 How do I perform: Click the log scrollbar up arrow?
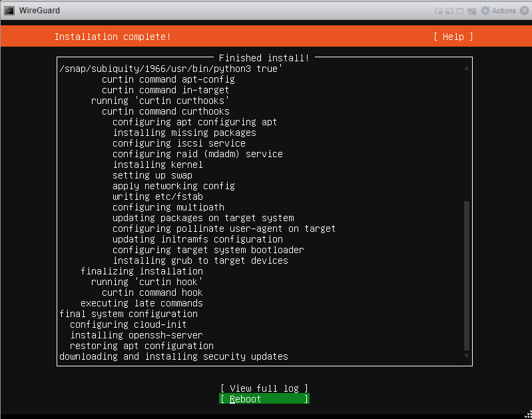467,68
